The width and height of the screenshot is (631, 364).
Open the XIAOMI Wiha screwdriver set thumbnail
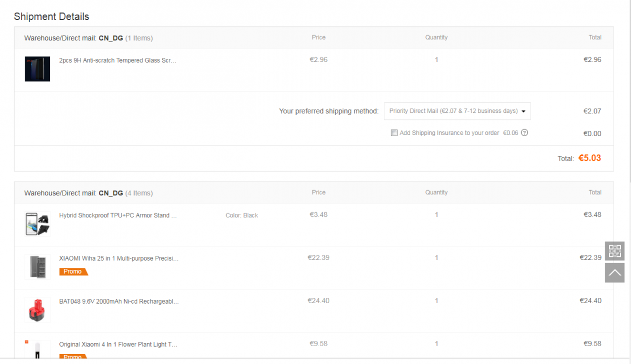pos(37,267)
